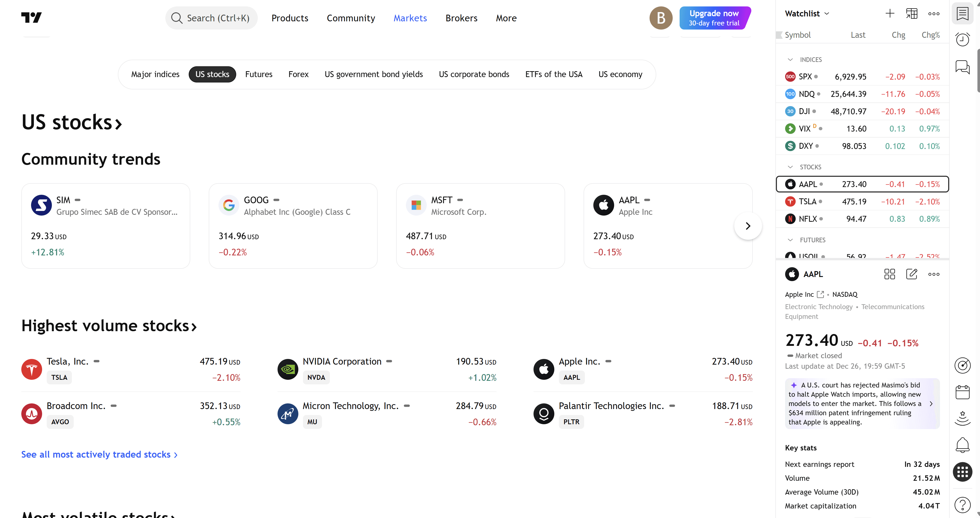Open the watchlist advanced view table icon
The height and width of the screenshot is (518, 980).
(x=911, y=14)
